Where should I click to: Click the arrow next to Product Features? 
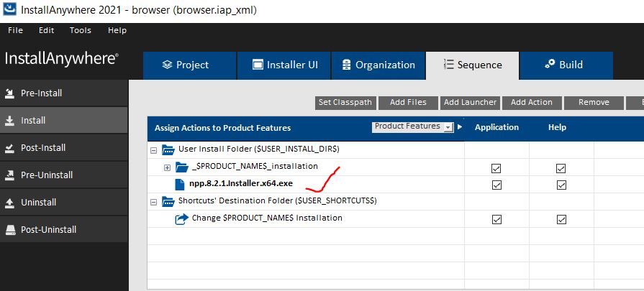pos(460,127)
